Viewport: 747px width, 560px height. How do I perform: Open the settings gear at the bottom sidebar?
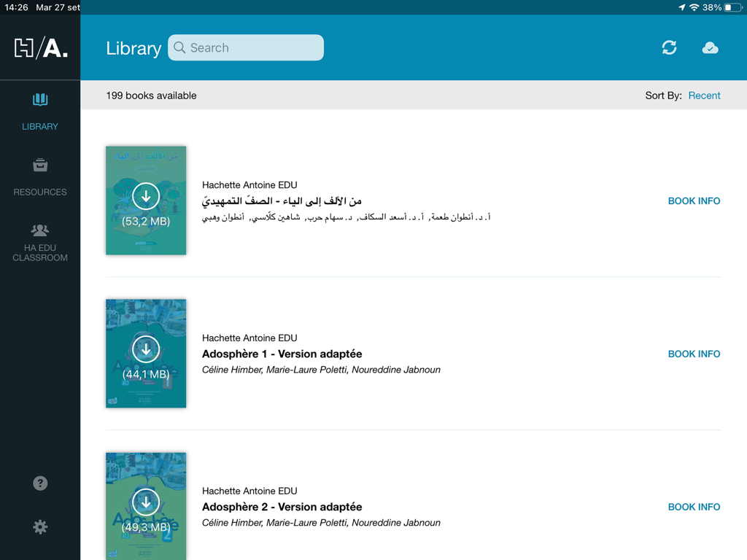click(x=40, y=527)
